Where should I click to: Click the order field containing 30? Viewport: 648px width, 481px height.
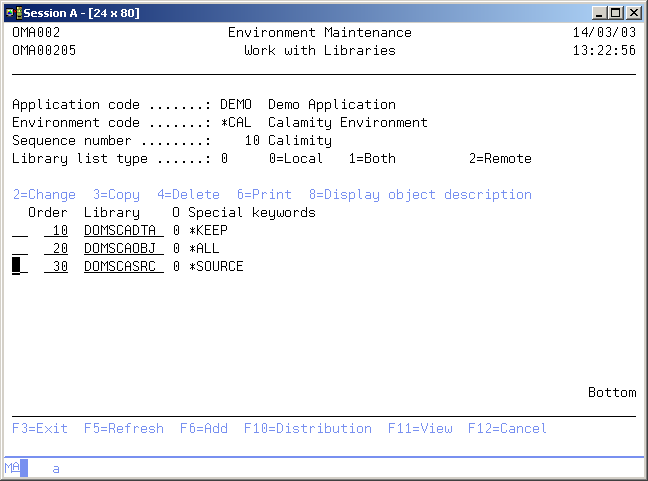[56, 267]
